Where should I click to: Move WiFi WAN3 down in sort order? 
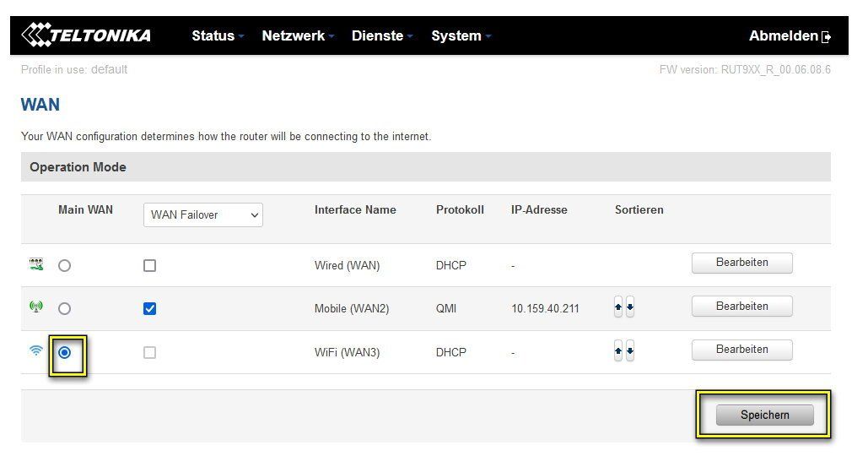point(630,352)
